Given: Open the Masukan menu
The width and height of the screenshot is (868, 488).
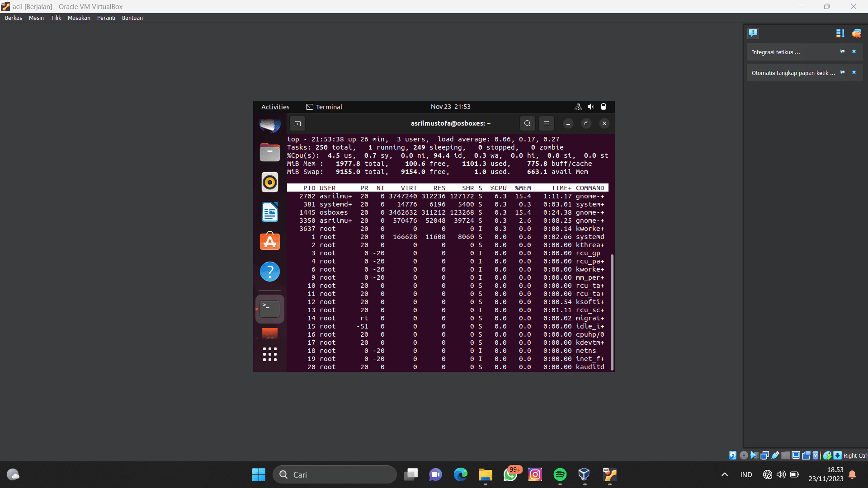Looking at the screenshot, I should click(x=79, y=18).
